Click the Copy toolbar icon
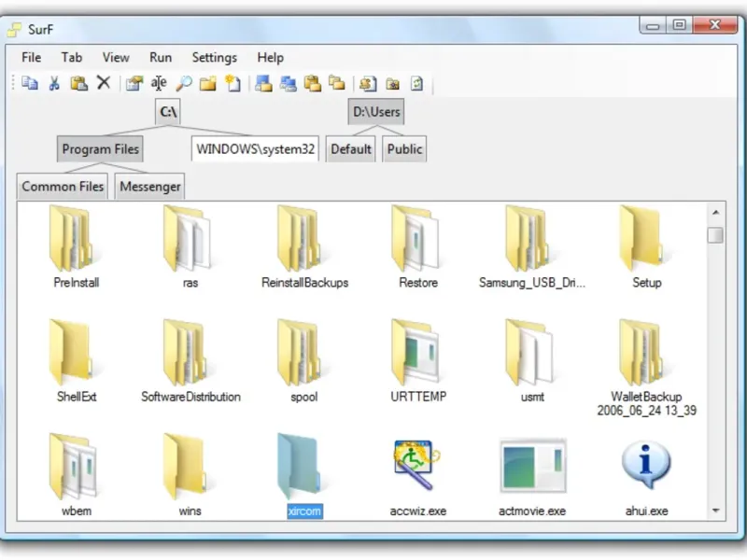Viewport: 747px width, 560px height. click(x=30, y=83)
